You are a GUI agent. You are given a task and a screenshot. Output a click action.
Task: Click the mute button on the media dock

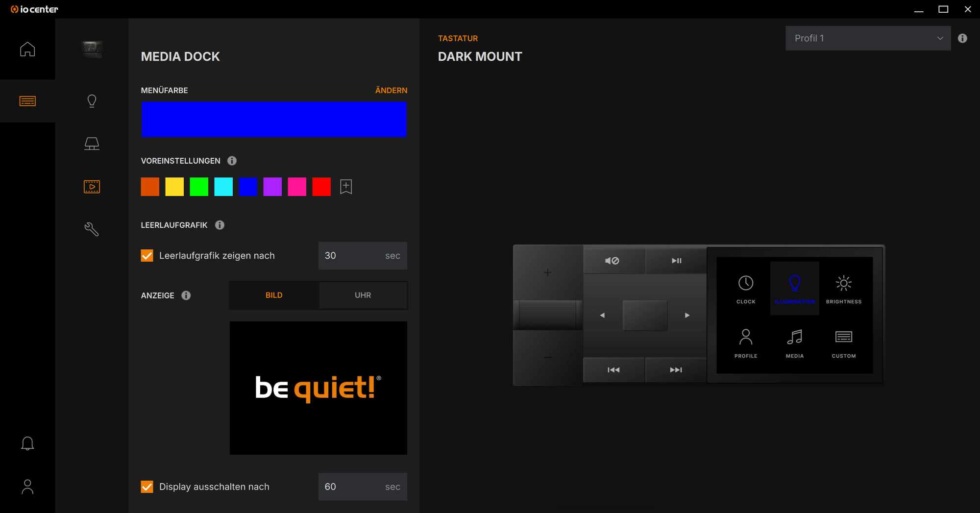[x=612, y=261]
